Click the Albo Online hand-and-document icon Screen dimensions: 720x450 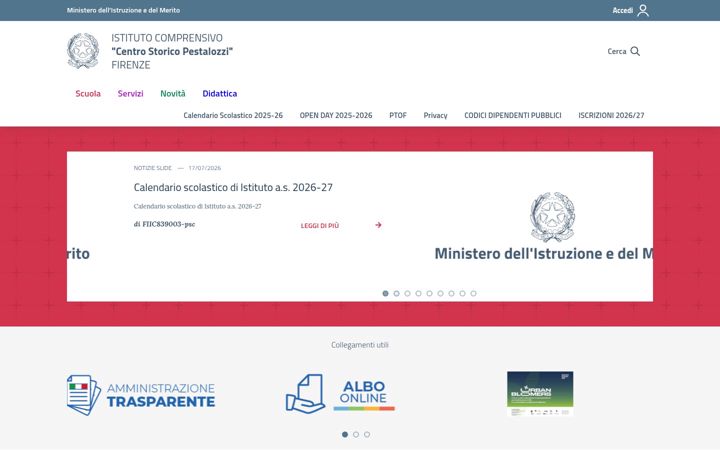305,394
